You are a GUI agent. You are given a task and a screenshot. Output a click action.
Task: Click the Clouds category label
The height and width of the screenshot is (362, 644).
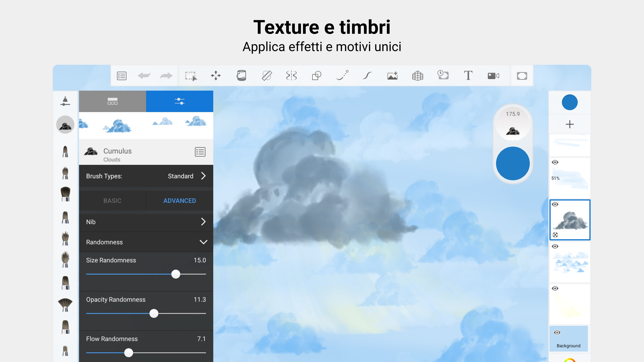[112, 159]
